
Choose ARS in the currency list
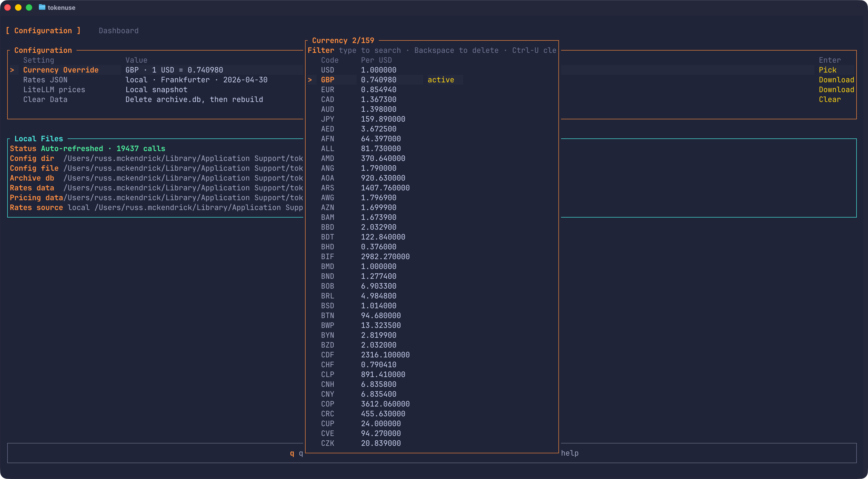432,188
